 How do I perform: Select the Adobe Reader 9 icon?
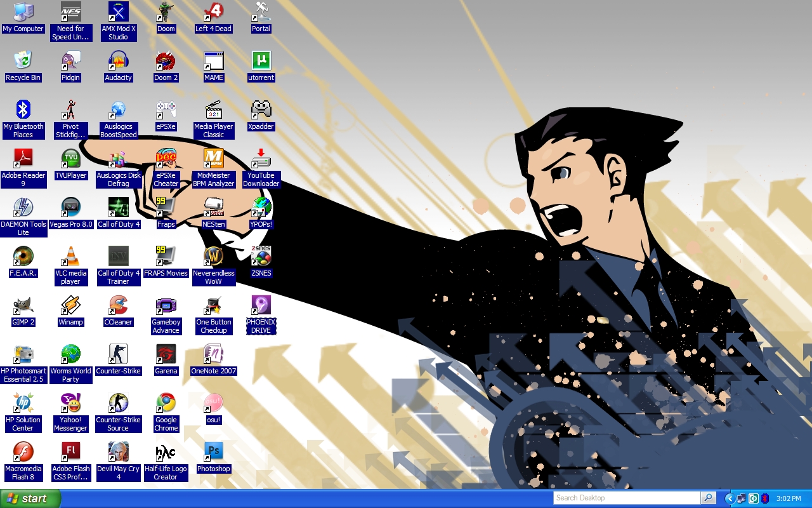tap(23, 158)
